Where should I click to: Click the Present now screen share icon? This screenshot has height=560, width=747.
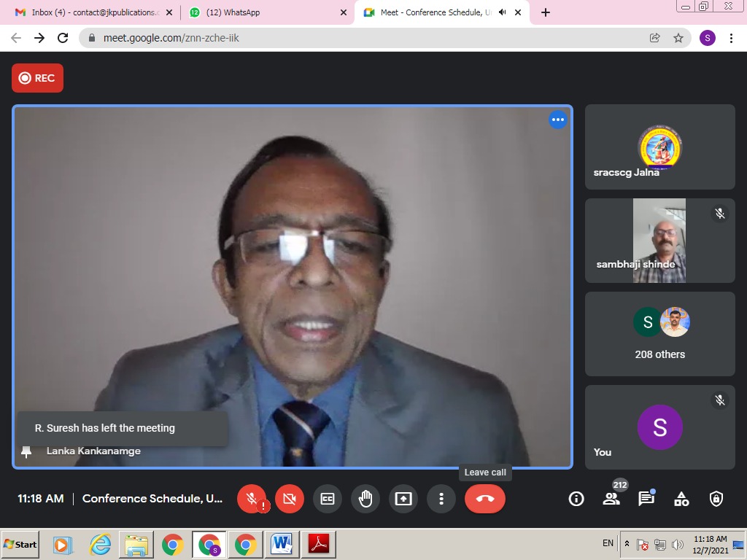pyautogui.click(x=403, y=499)
